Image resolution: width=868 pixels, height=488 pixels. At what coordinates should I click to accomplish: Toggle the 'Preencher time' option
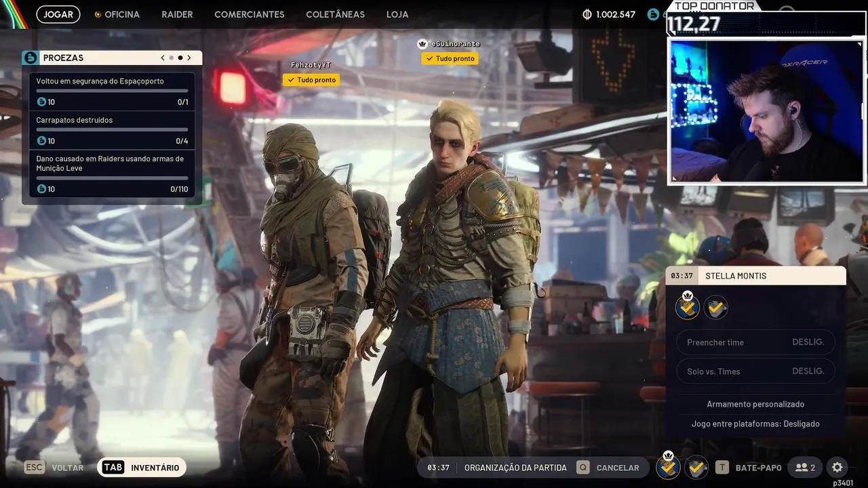(x=755, y=342)
